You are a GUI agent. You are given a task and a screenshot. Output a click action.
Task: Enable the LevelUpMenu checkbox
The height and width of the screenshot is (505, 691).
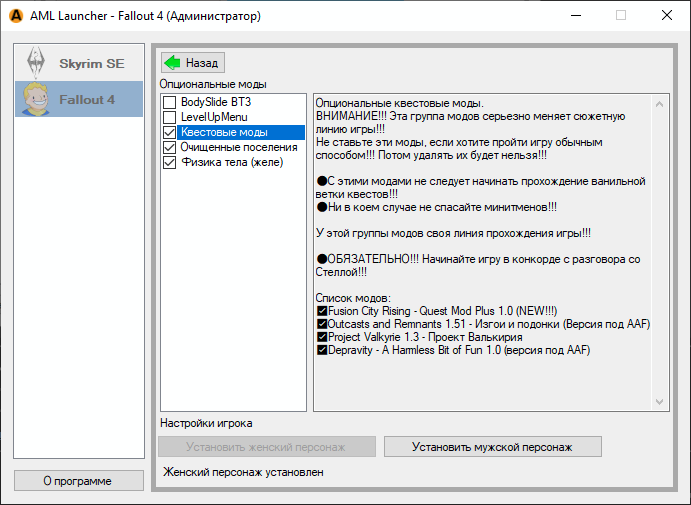tap(170, 117)
